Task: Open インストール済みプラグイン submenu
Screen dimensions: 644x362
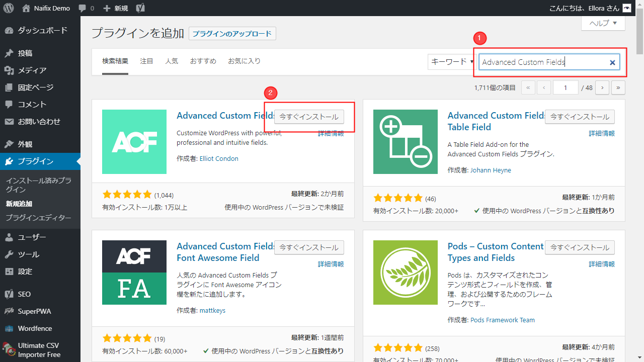Action: click(x=38, y=185)
